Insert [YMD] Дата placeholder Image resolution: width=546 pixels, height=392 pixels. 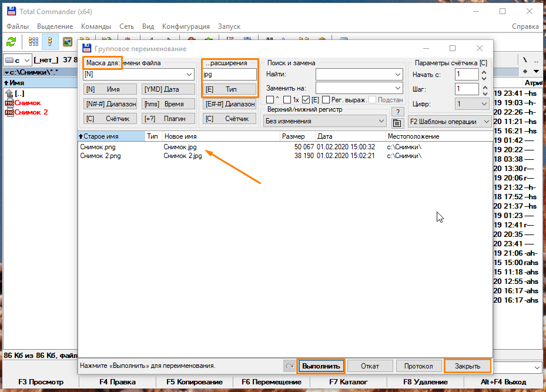point(168,89)
